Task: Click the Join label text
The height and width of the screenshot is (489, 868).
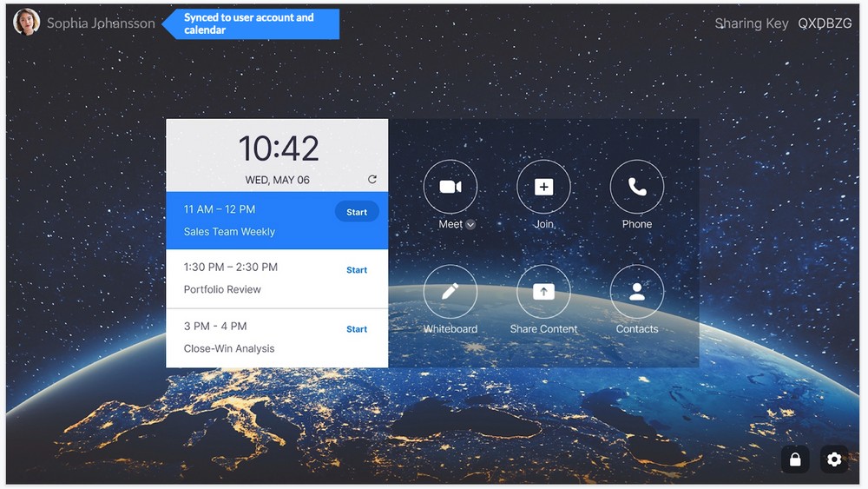Action: (543, 224)
